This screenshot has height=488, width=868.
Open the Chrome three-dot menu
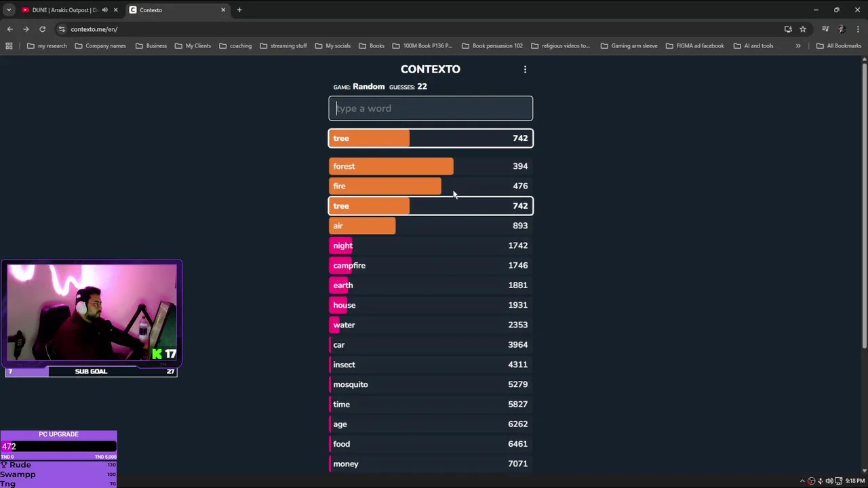(x=858, y=29)
